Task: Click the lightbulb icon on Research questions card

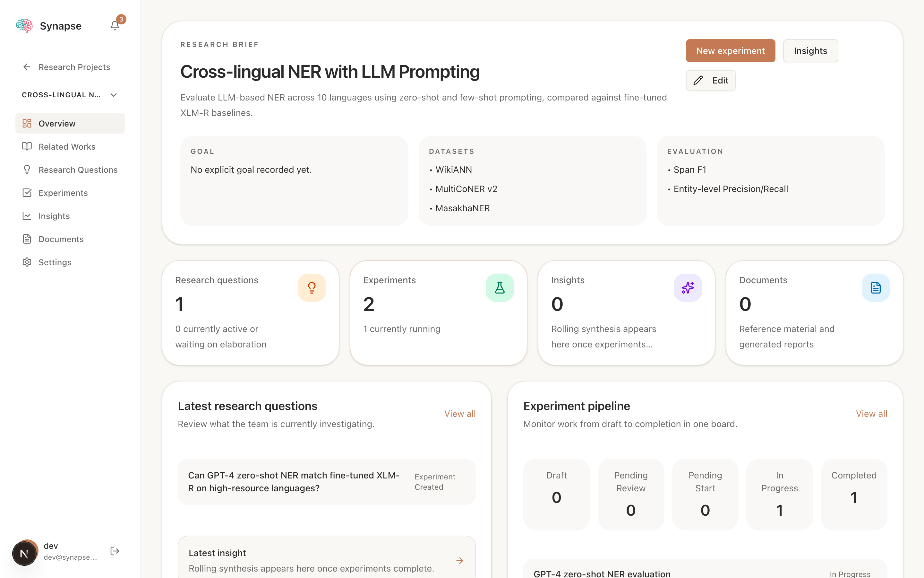Action: pos(312,288)
